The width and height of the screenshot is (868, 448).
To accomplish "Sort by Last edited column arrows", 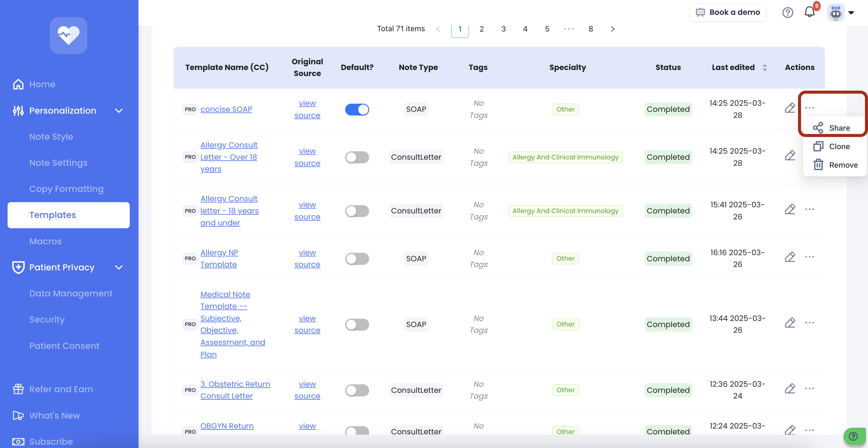I will click(765, 67).
